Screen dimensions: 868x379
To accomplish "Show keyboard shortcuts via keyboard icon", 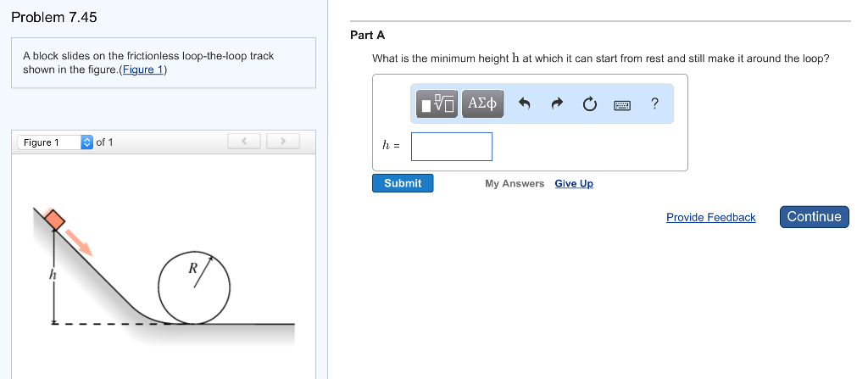I will click(622, 104).
